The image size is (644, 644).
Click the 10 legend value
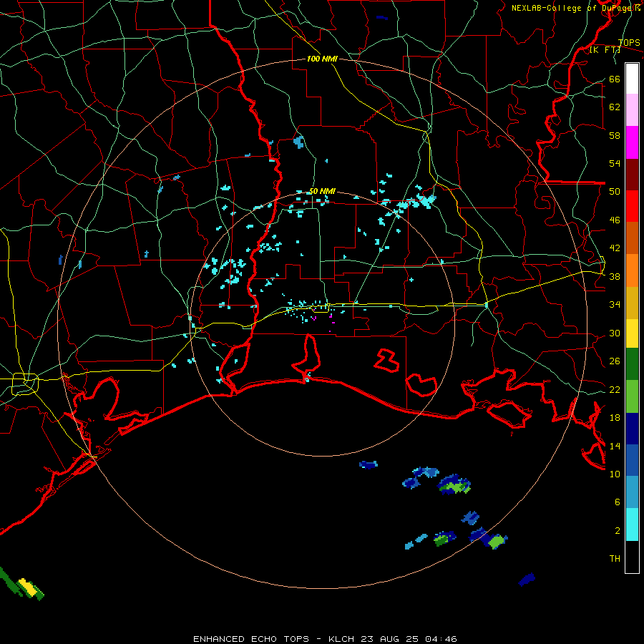[x=615, y=474]
